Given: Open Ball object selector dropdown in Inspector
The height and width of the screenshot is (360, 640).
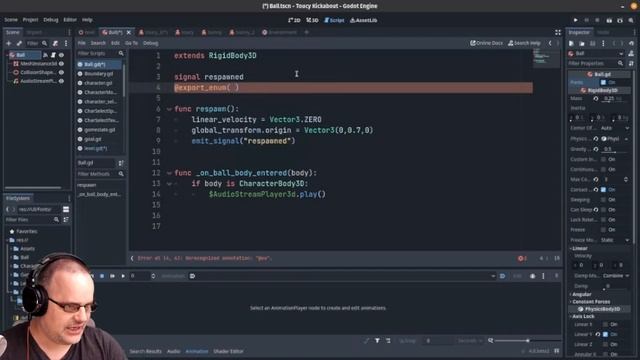Looking at the screenshot, I should point(596,53).
